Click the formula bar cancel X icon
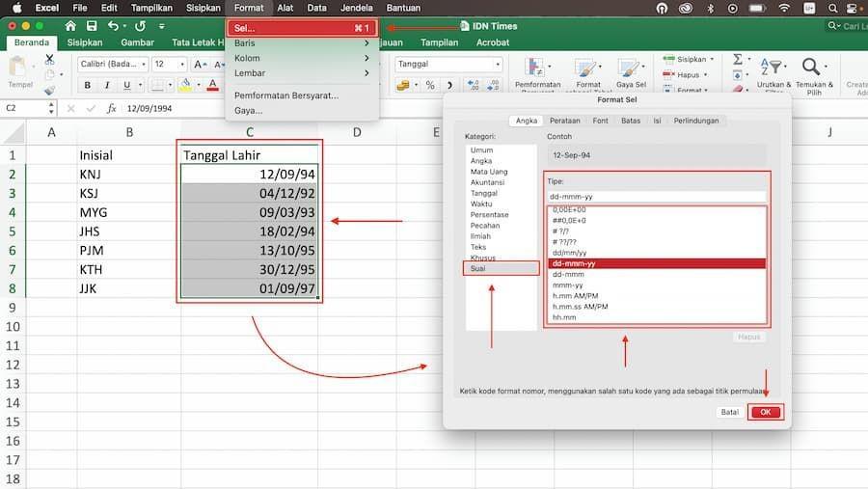 [70, 109]
